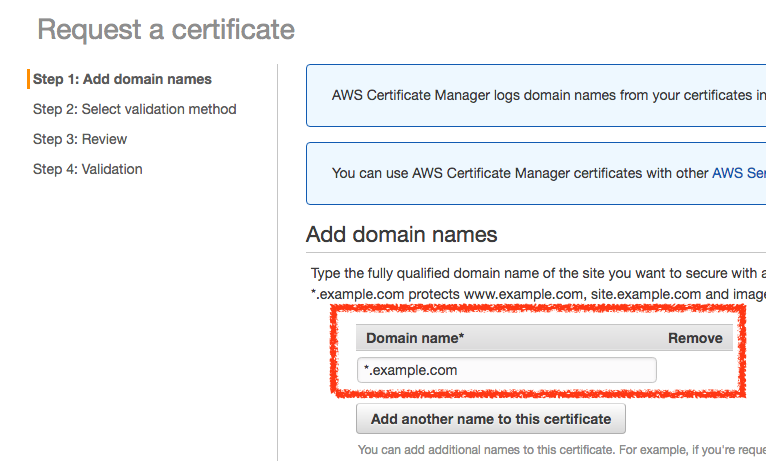
Task: Click the Domain name* column header
Action: tap(415, 338)
